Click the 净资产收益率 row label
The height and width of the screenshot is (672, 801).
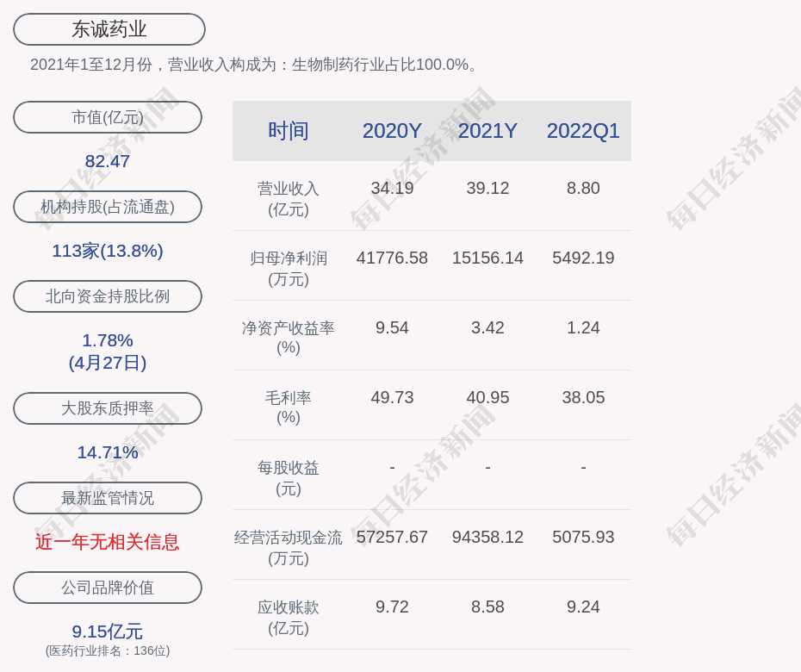289,338
